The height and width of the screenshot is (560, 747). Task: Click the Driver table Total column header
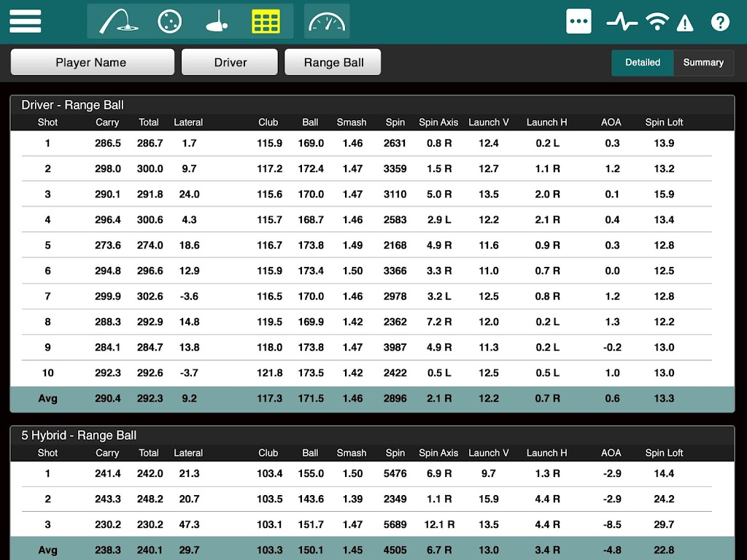[149, 122]
